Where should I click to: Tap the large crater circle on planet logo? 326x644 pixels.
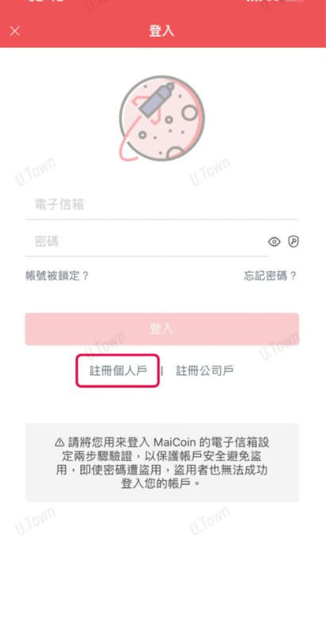point(189,112)
